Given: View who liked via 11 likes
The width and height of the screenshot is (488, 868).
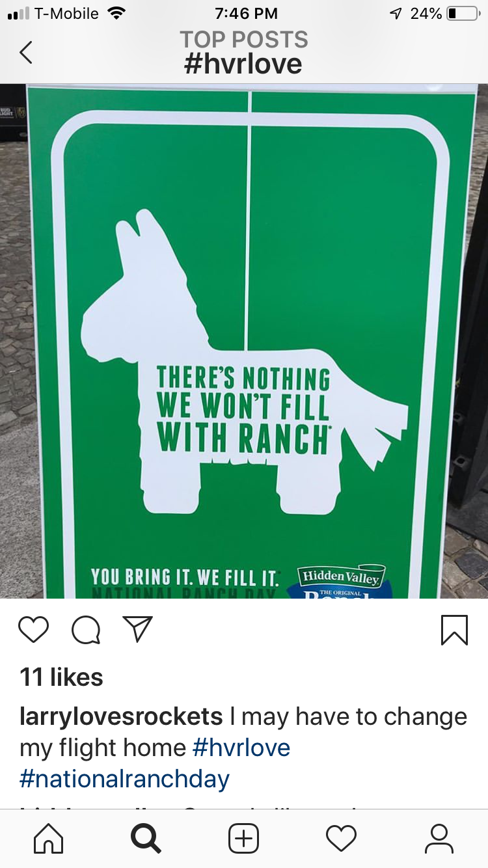Looking at the screenshot, I should point(62,677).
